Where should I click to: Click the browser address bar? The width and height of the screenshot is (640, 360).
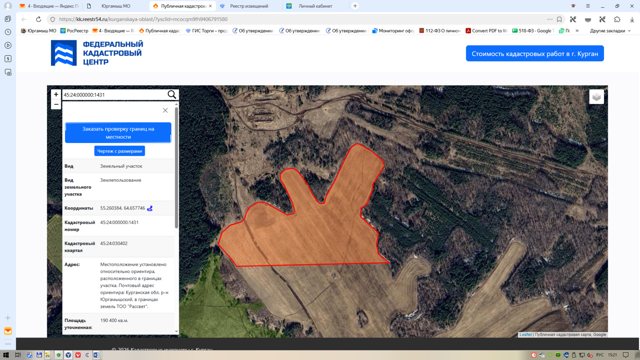point(302,19)
